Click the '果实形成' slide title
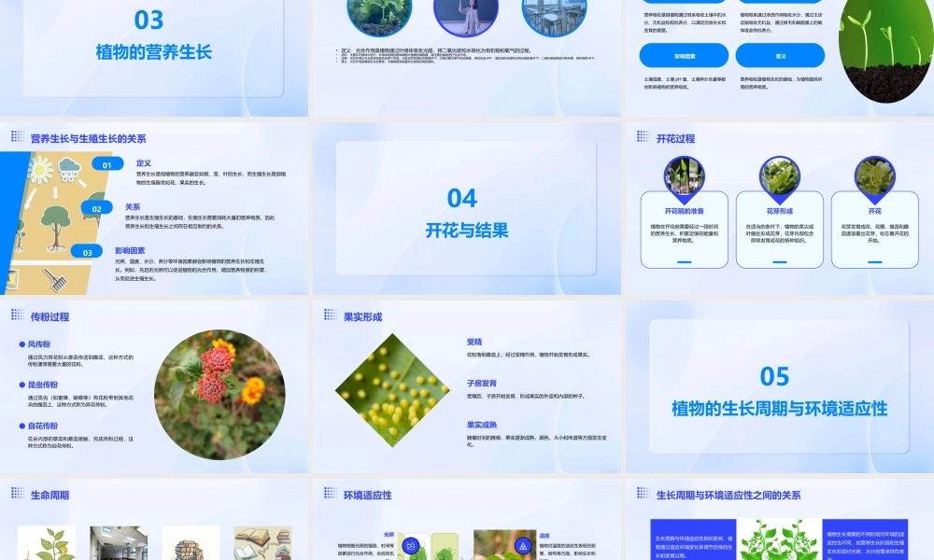This screenshot has height=560, width=934. click(362, 316)
